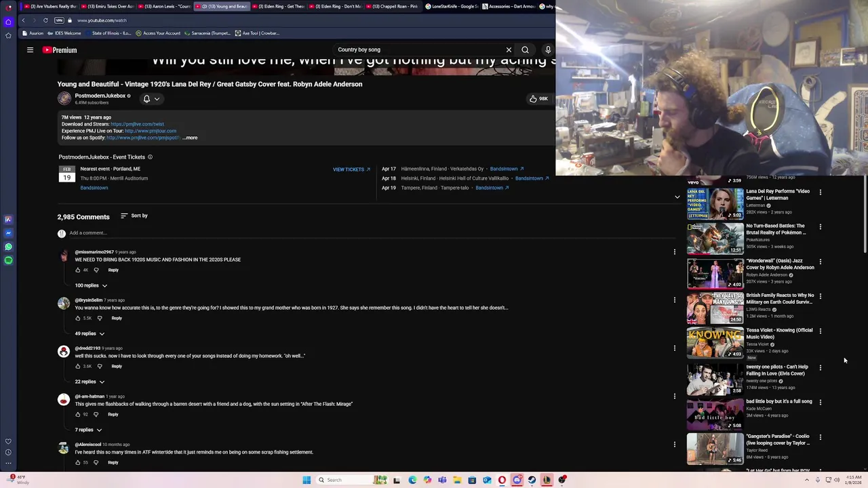
Task: Like @Alereiscool's comment with 55
Action: click(77, 462)
